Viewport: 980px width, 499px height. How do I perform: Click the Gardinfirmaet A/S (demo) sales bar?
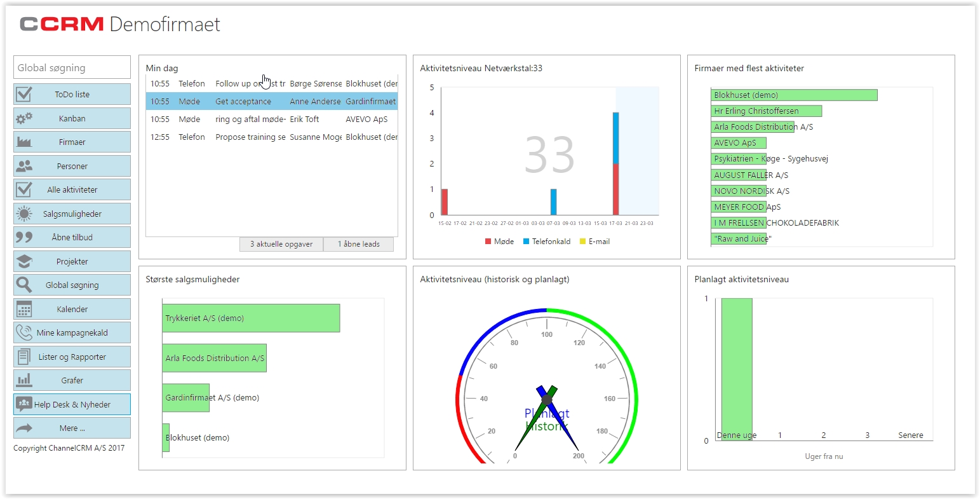[x=186, y=397]
